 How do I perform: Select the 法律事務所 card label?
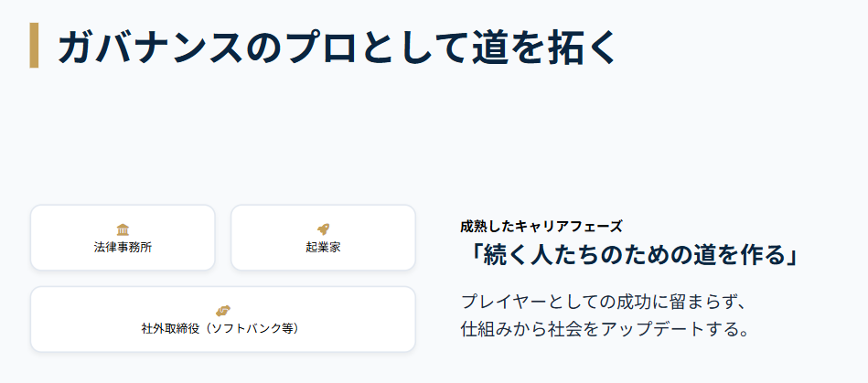click(123, 247)
